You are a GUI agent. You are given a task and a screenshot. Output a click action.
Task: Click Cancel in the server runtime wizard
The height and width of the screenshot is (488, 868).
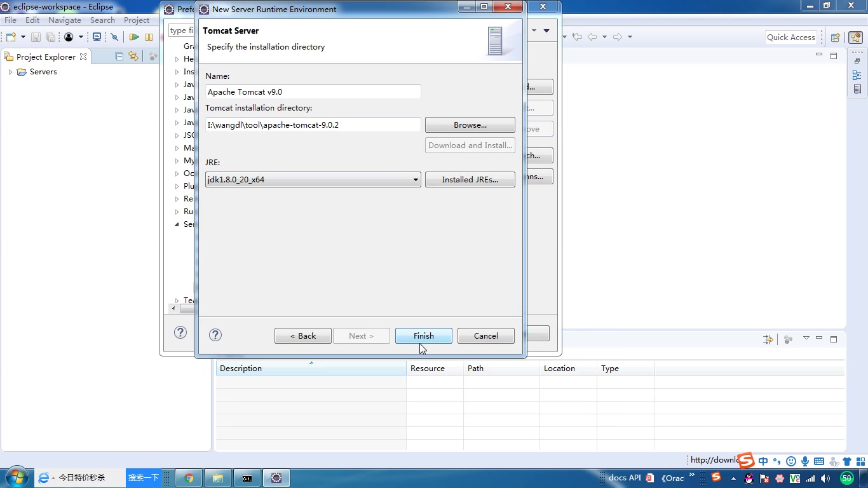pos(486,336)
